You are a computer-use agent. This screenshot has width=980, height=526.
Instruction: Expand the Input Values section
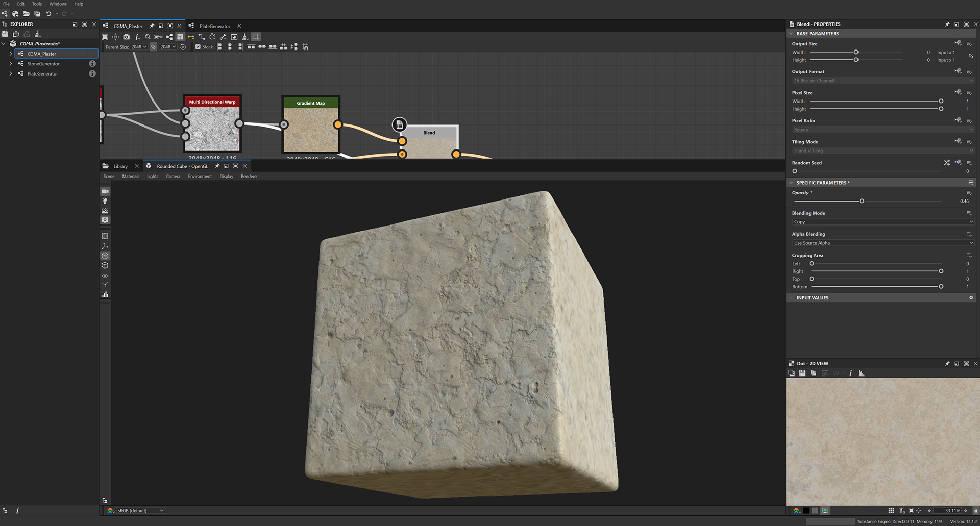click(791, 297)
